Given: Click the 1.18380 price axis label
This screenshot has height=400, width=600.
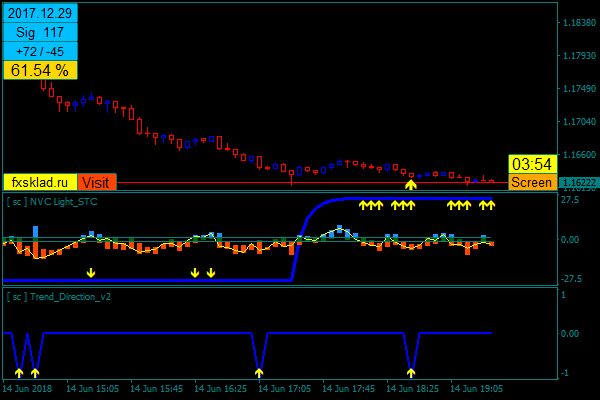Looking at the screenshot, I should tap(579, 23).
